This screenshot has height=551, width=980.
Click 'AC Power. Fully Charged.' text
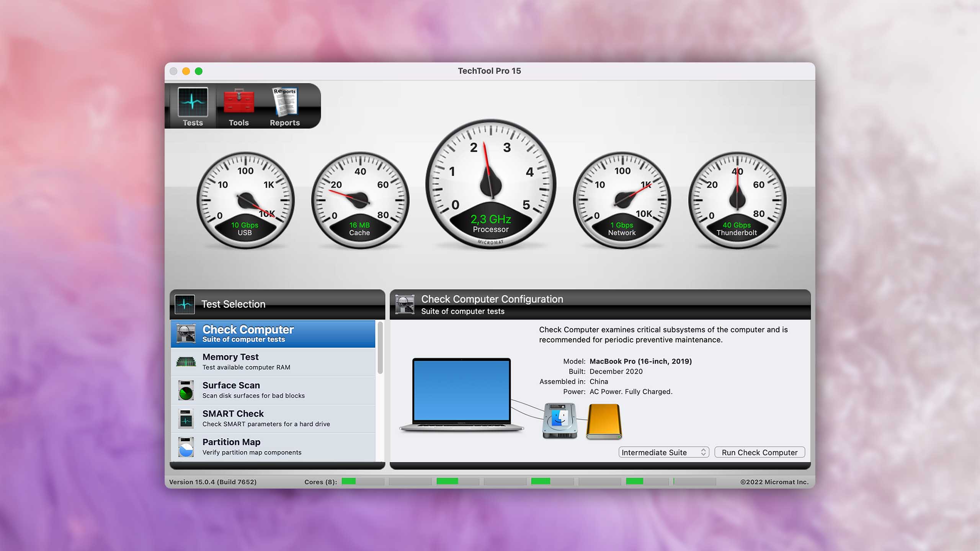click(631, 391)
